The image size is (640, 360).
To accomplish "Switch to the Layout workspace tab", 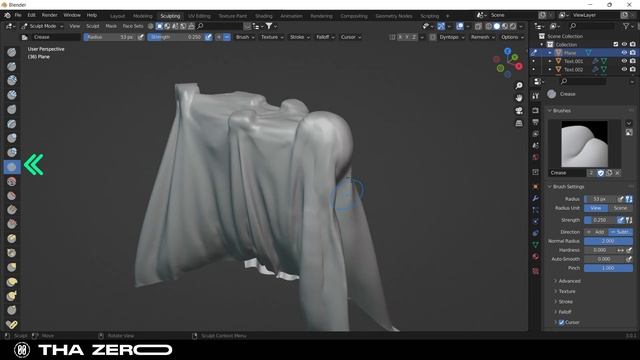I will click(x=118, y=16).
